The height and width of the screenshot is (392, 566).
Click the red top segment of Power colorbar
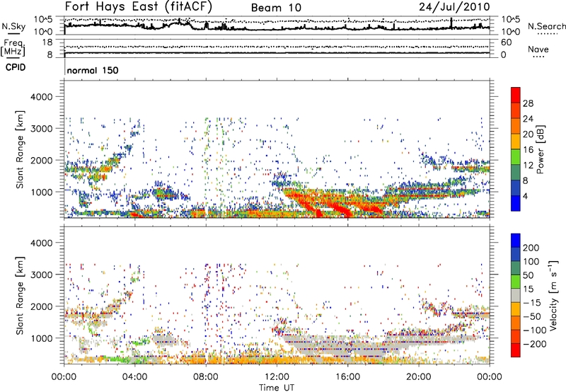[x=516, y=95]
